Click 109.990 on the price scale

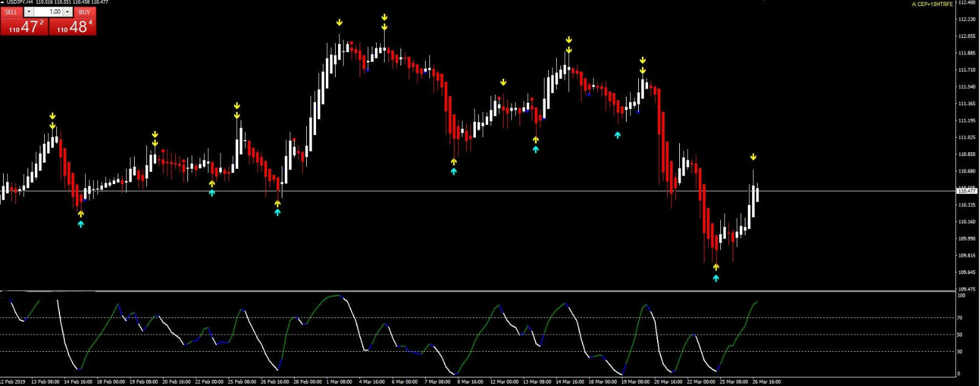coord(967,239)
